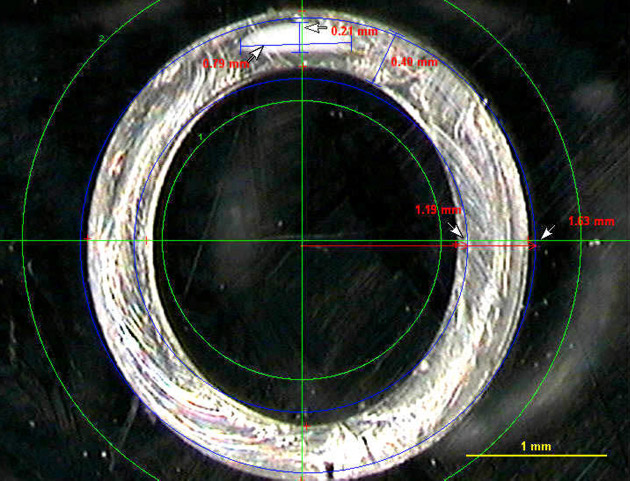The width and height of the screenshot is (630, 481).
Task: Click the green circle label 2
Action: click(x=102, y=39)
